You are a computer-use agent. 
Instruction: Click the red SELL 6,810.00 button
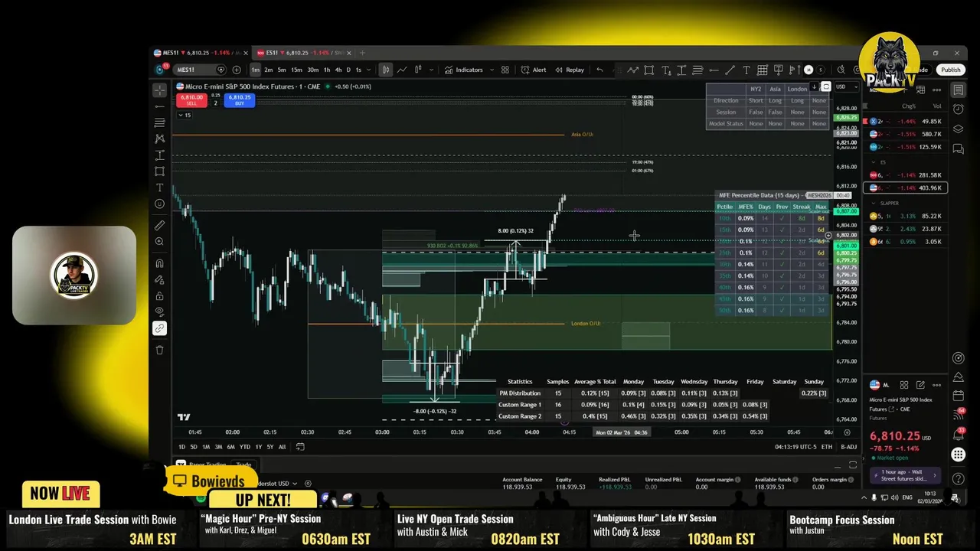[191, 99]
